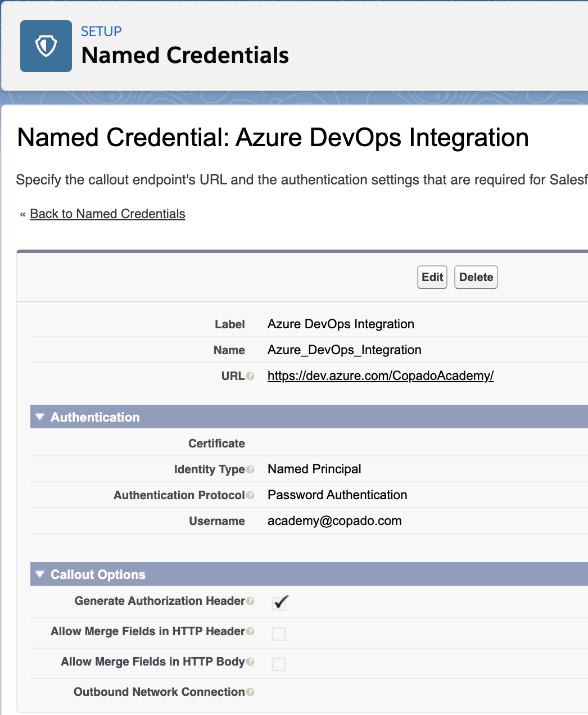Toggle the Generate Authorization Header checkbox
This screenshot has width=588, height=715.
(279, 603)
